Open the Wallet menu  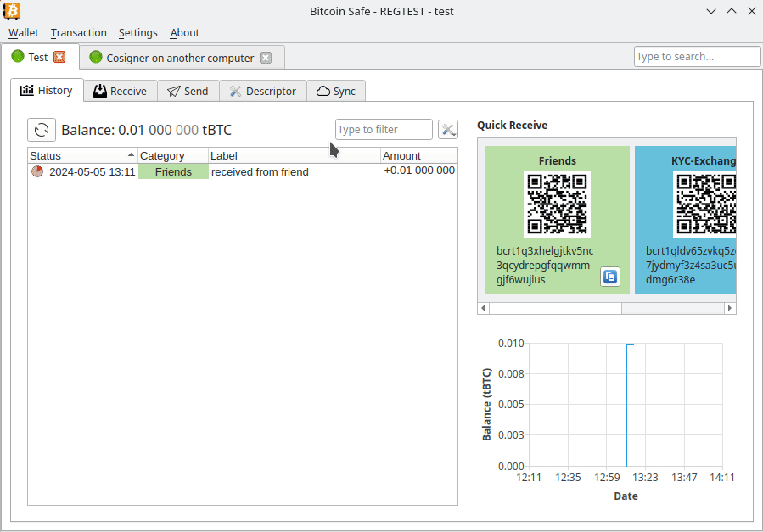[x=24, y=32]
